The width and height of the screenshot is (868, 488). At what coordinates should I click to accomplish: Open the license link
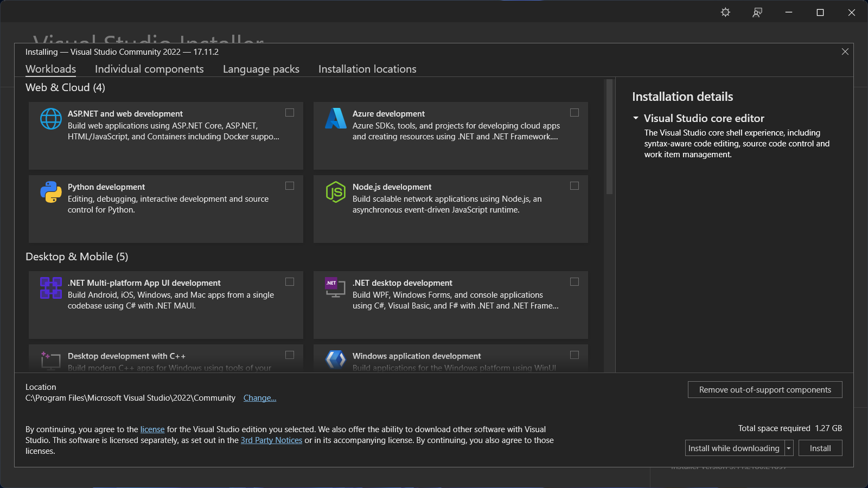click(x=152, y=429)
